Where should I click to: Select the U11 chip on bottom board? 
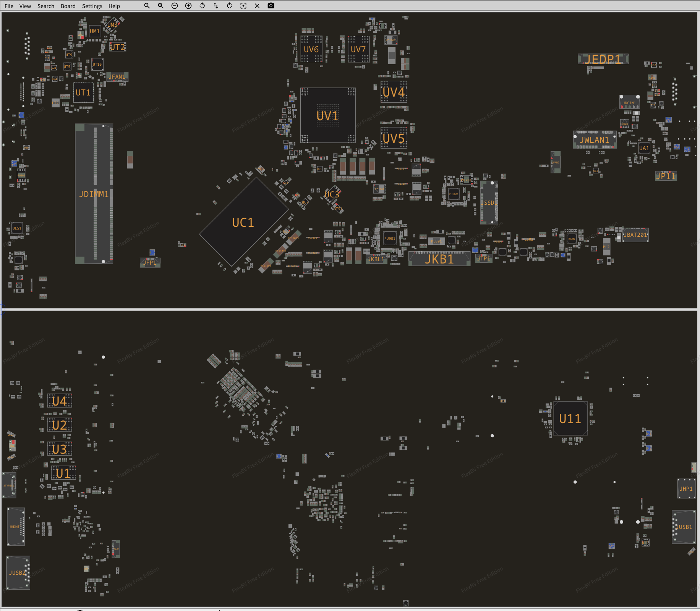coord(570,419)
